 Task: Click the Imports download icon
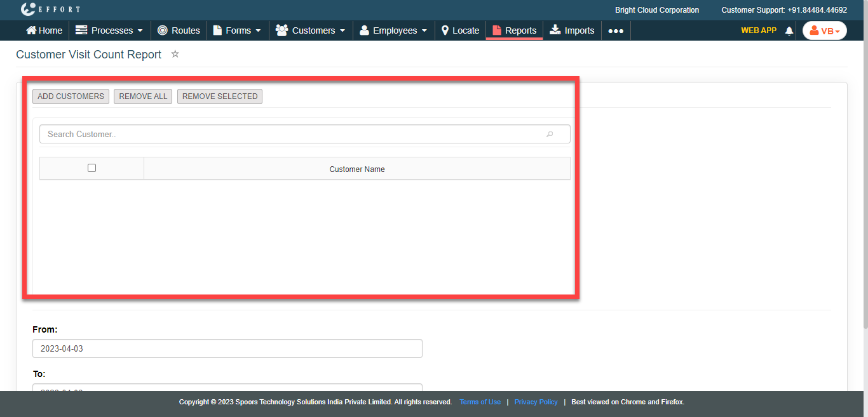coord(555,30)
